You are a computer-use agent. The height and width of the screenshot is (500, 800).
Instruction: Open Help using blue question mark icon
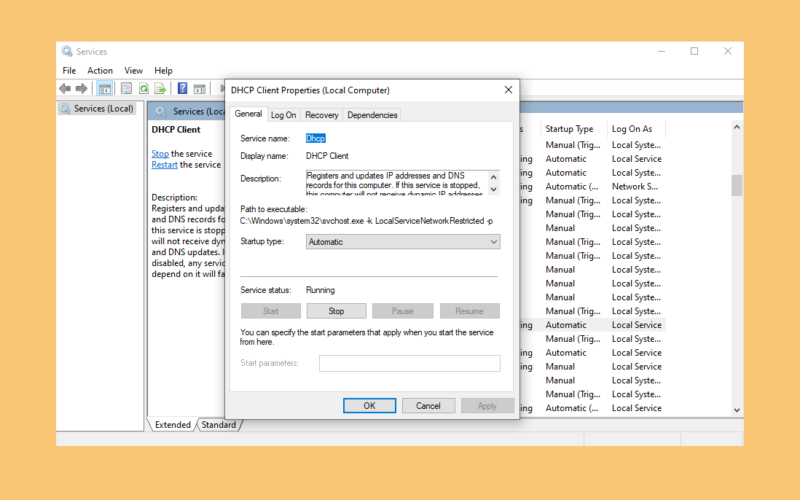tap(183, 89)
